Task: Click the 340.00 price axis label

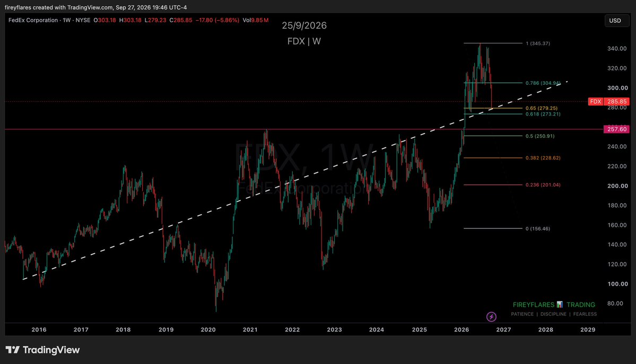Action: click(x=617, y=49)
